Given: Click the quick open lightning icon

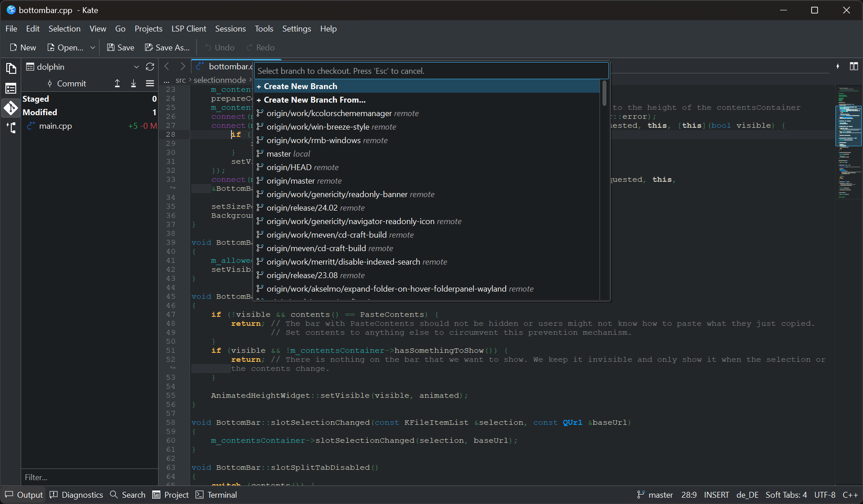Looking at the screenshot, I should (838, 67).
